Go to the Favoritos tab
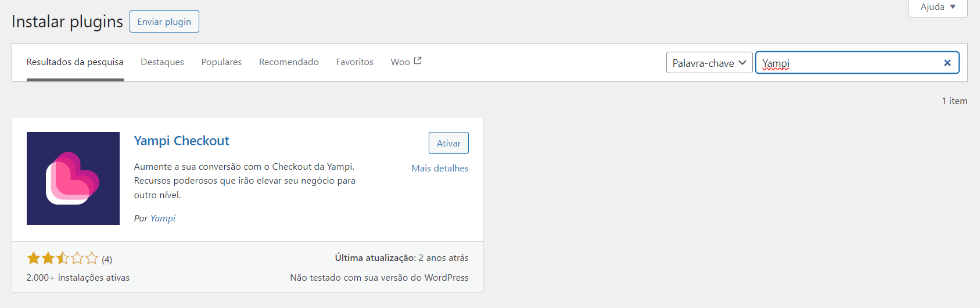Screen dimensions: 980x308 coord(354,62)
